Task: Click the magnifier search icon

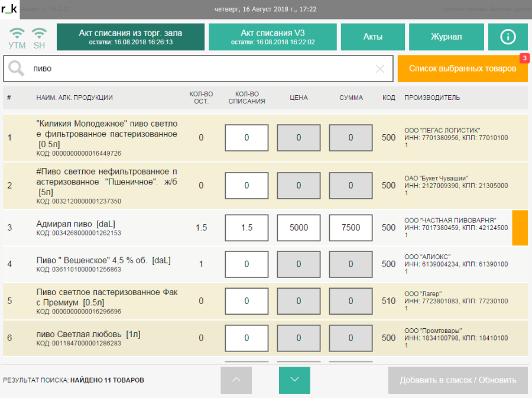Action: 17,69
